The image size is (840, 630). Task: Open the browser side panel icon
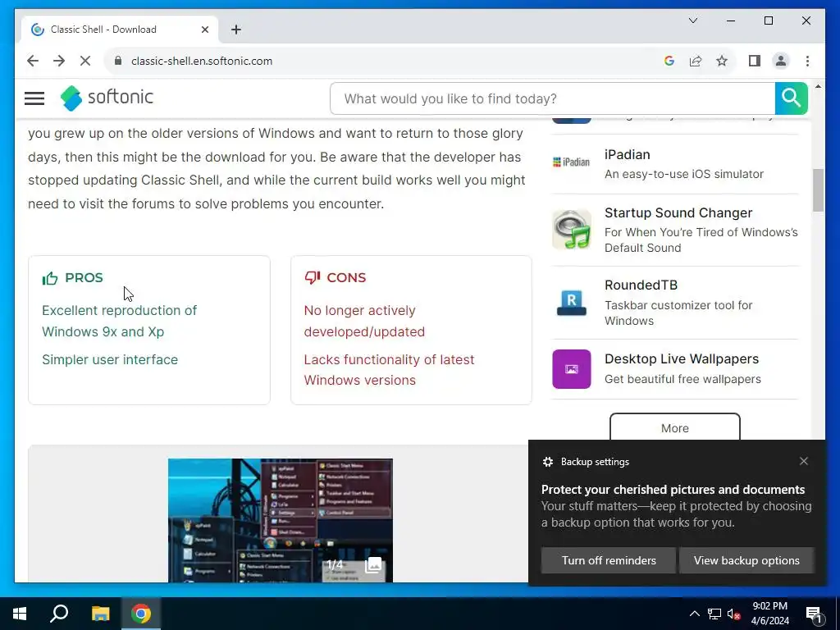pyautogui.click(x=755, y=61)
